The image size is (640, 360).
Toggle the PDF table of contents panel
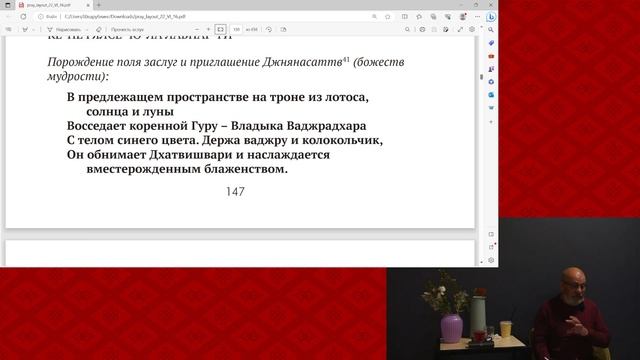[9, 29]
